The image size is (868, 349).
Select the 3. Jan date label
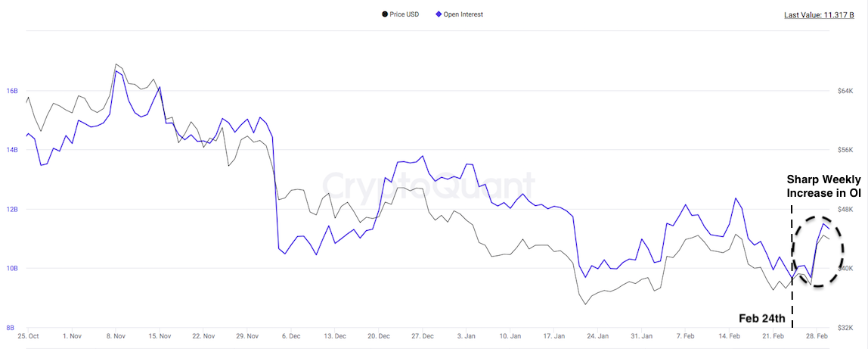(x=467, y=335)
